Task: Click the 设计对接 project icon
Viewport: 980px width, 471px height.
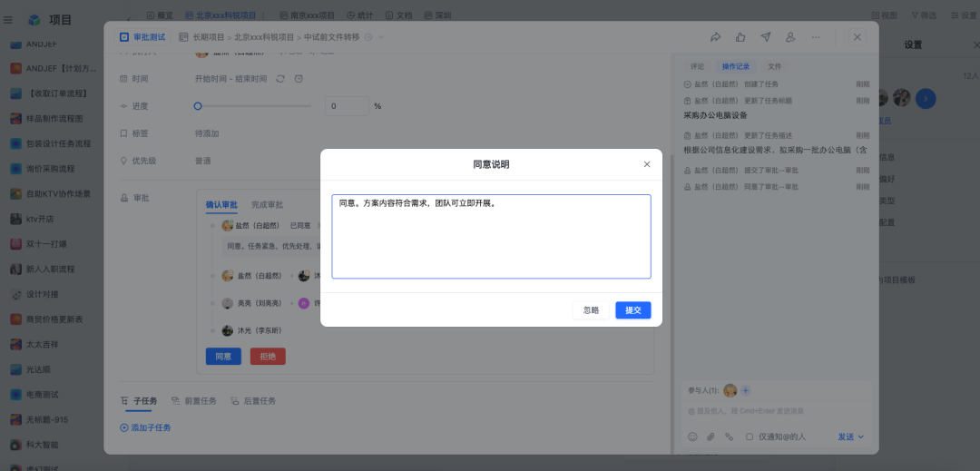Action: pyautogui.click(x=16, y=294)
